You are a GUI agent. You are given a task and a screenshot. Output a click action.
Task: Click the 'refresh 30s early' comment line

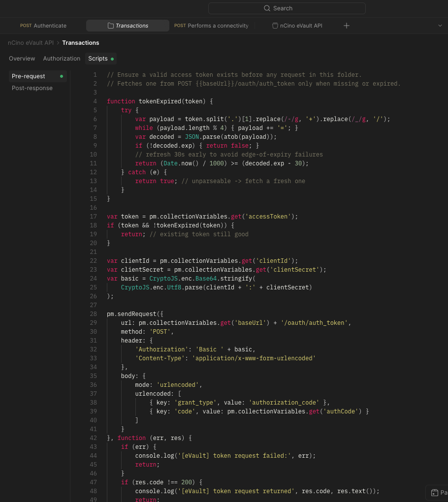[x=229, y=155]
